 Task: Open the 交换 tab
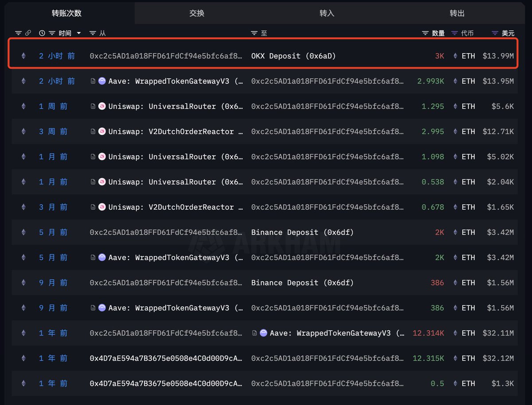coord(197,13)
